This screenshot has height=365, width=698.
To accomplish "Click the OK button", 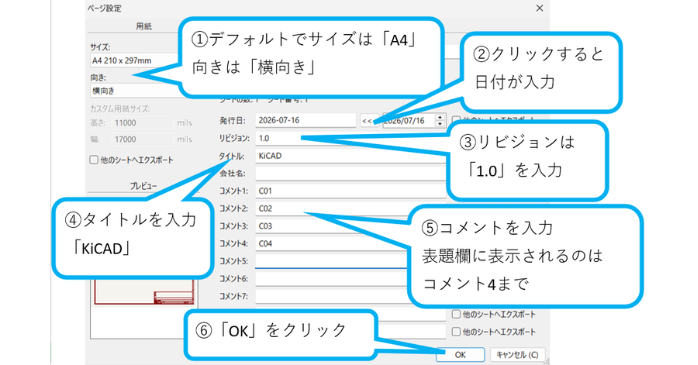I will click(460, 355).
